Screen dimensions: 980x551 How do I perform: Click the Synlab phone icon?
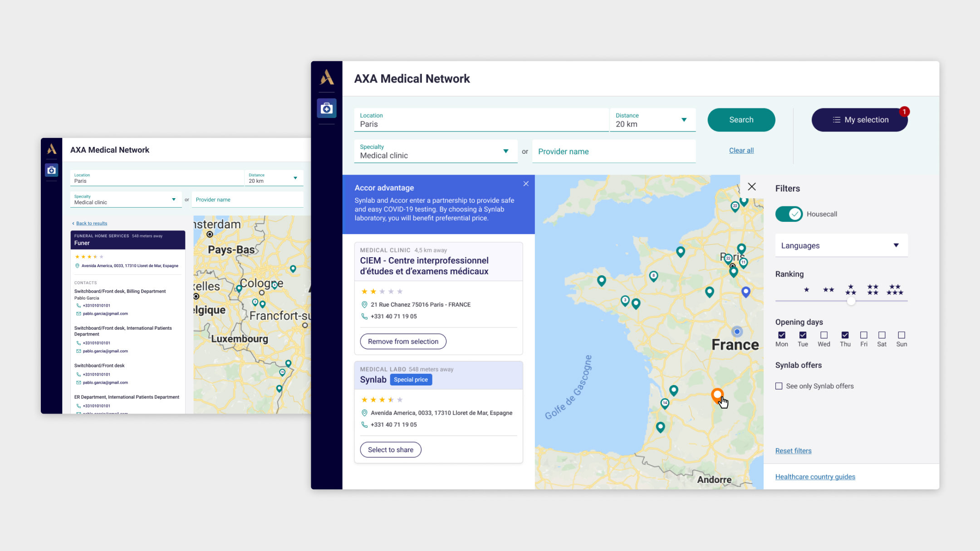coord(364,425)
